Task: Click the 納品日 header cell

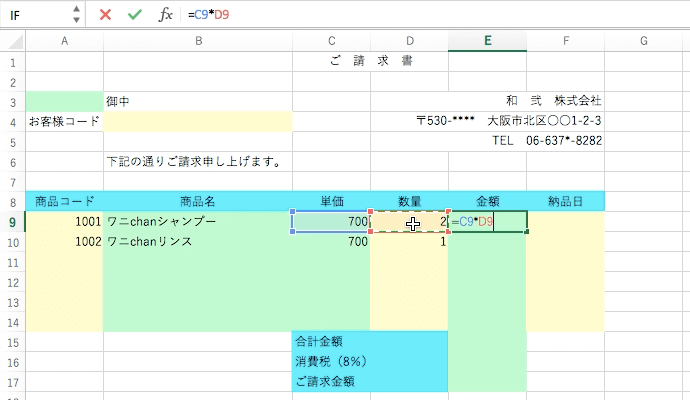Action: [x=565, y=202]
